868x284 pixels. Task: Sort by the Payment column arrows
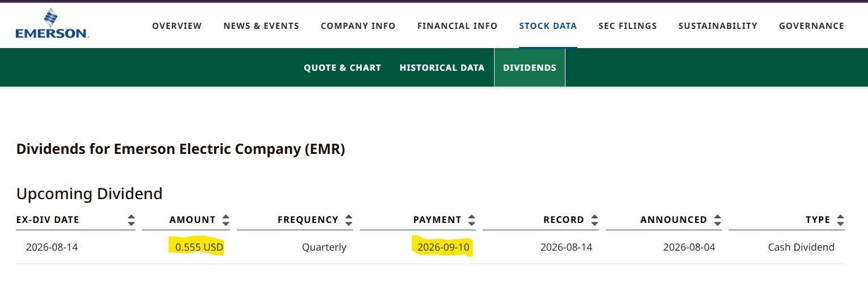[x=471, y=220]
